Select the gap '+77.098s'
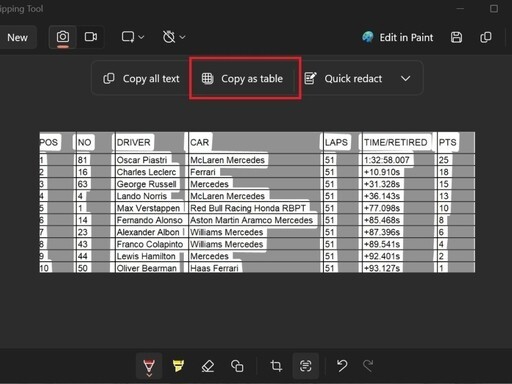Viewport: 512px width, 384px height. tap(382, 208)
